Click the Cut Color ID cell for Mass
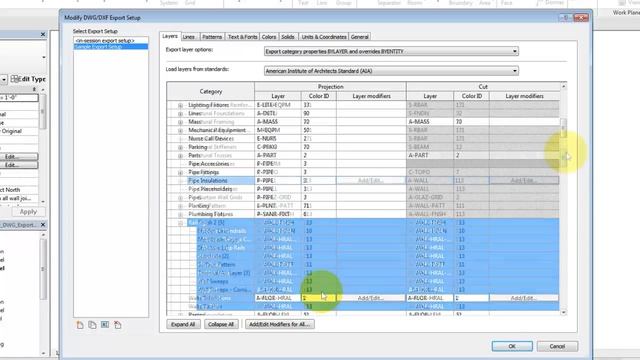640x360 pixels. (x=471, y=122)
